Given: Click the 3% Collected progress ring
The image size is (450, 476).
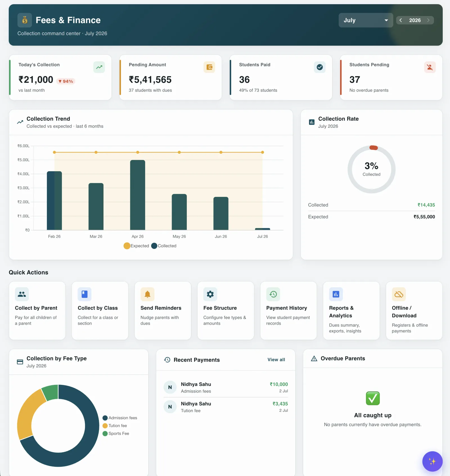Looking at the screenshot, I should click(x=371, y=169).
